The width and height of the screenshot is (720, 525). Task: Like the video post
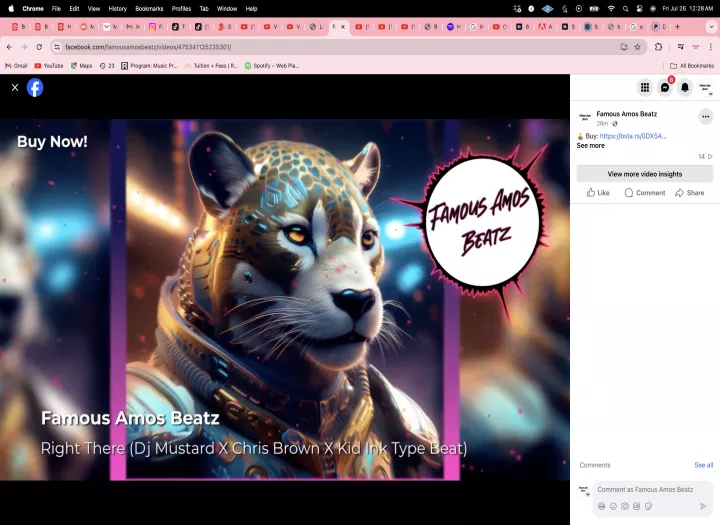598,193
